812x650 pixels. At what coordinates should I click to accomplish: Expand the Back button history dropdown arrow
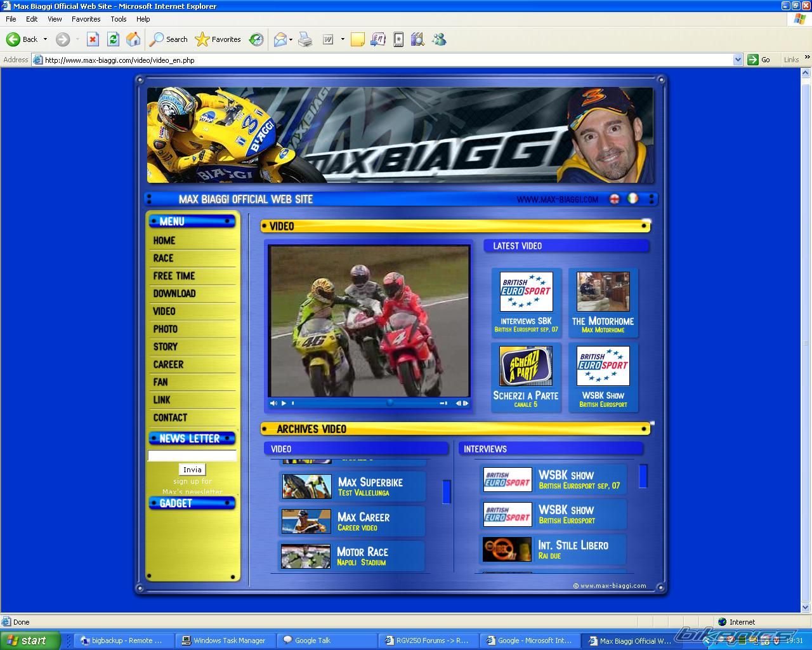pyautogui.click(x=45, y=39)
